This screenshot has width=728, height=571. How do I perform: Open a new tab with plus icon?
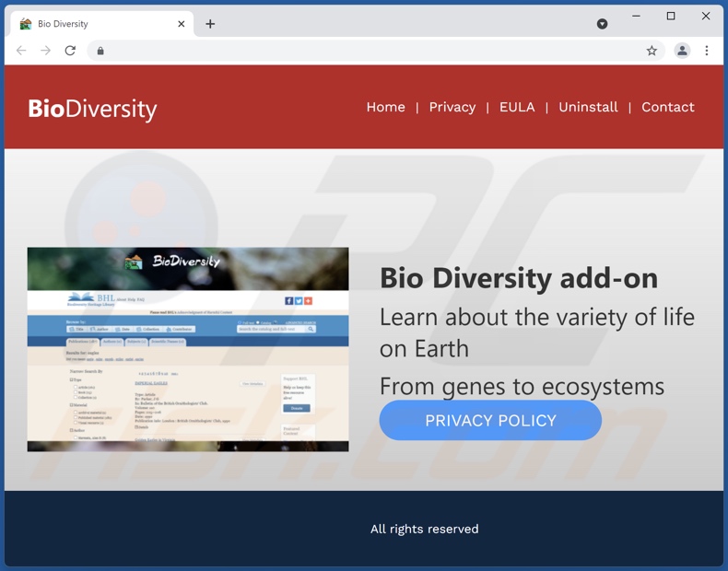pos(210,24)
